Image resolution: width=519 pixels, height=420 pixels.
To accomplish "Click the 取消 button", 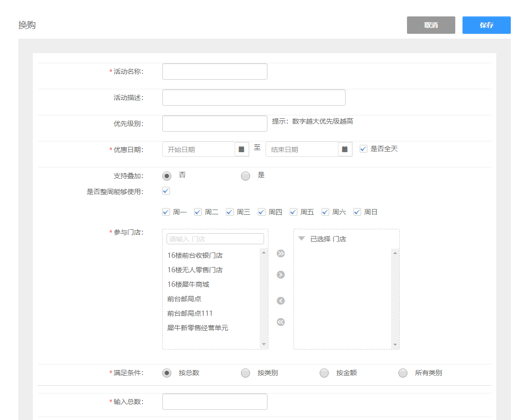I will click(x=431, y=25).
